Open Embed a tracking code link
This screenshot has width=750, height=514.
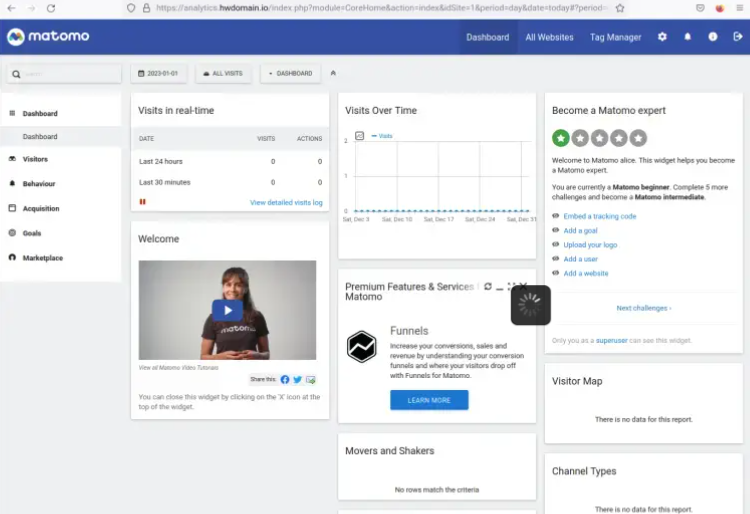(599, 216)
